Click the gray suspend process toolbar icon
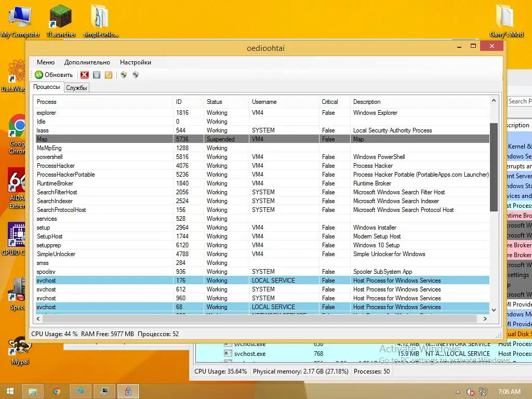Screen dimensions: 532x399 pos(97,75)
